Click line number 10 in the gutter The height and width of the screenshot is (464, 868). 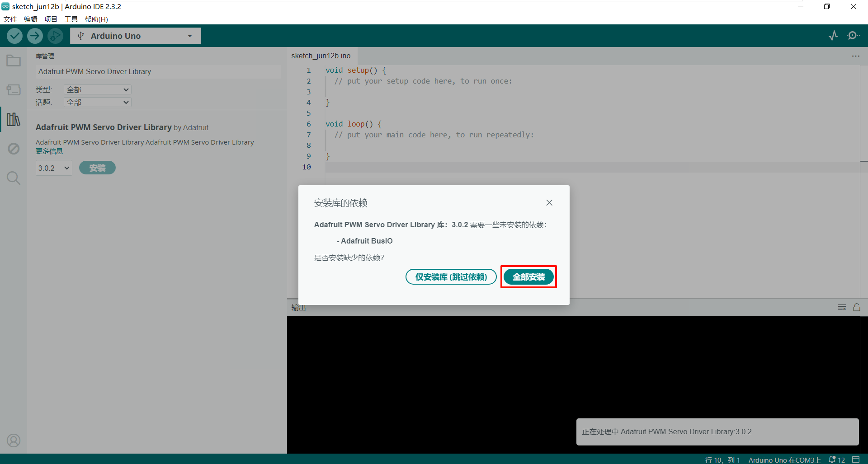[x=307, y=167]
